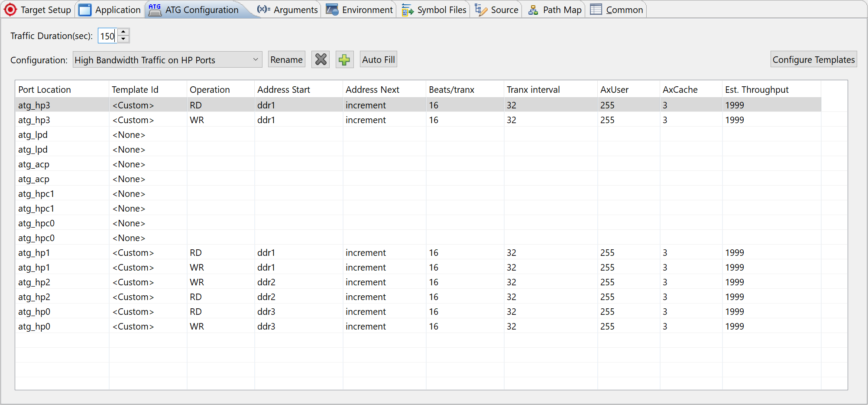Decrease Traffic Duration with down arrow

(123, 39)
